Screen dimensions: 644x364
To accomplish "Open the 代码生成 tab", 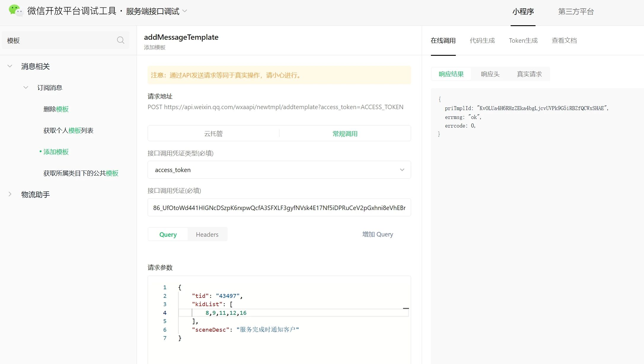I will coord(482,40).
